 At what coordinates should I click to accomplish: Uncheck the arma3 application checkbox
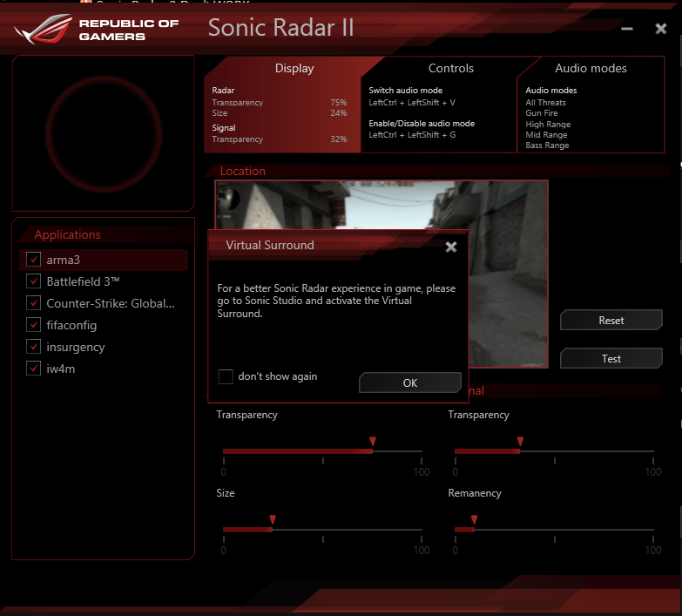click(x=33, y=260)
